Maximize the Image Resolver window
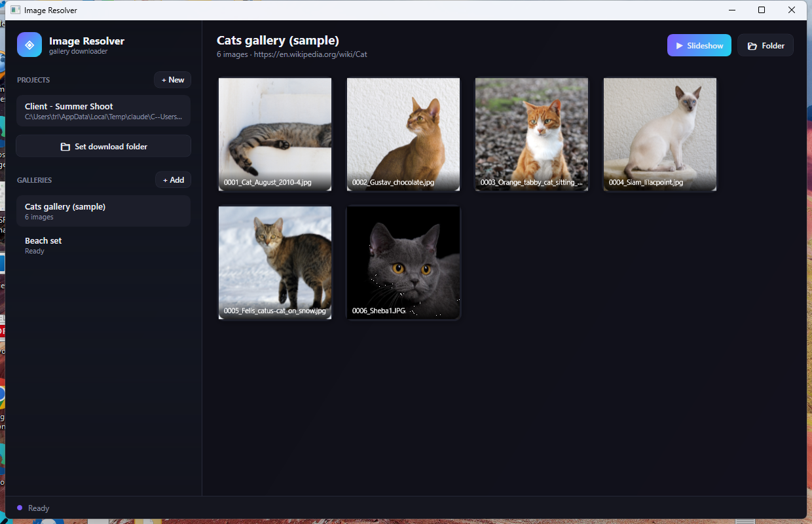This screenshot has width=812, height=524. pos(762,10)
